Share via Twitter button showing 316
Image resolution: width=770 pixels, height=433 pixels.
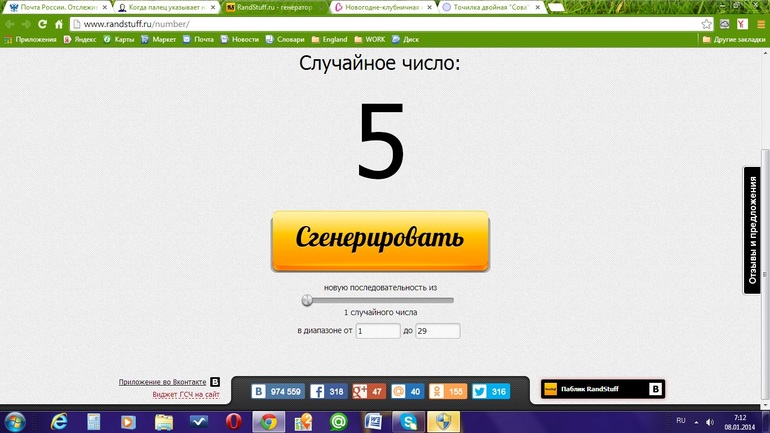[x=491, y=391]
